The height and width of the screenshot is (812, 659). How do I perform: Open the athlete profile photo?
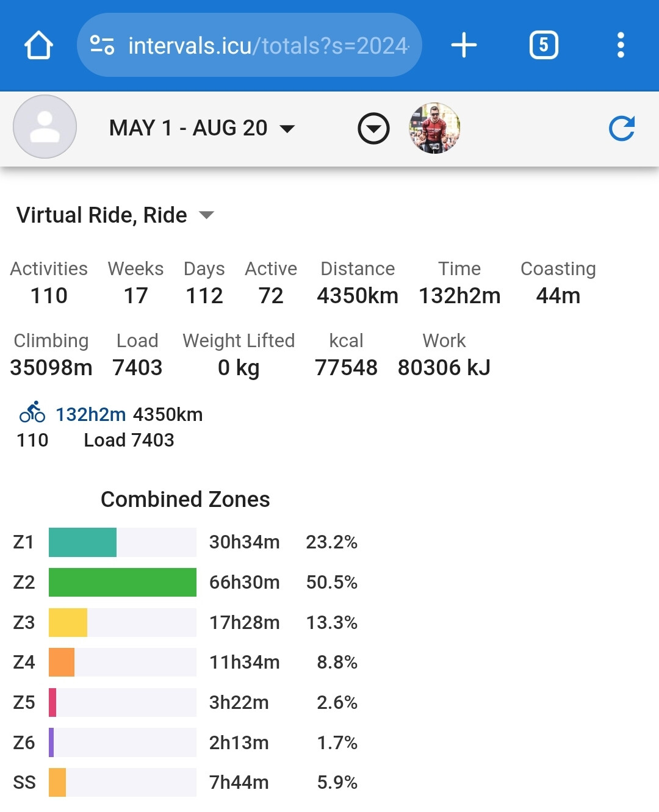[434, 128]
